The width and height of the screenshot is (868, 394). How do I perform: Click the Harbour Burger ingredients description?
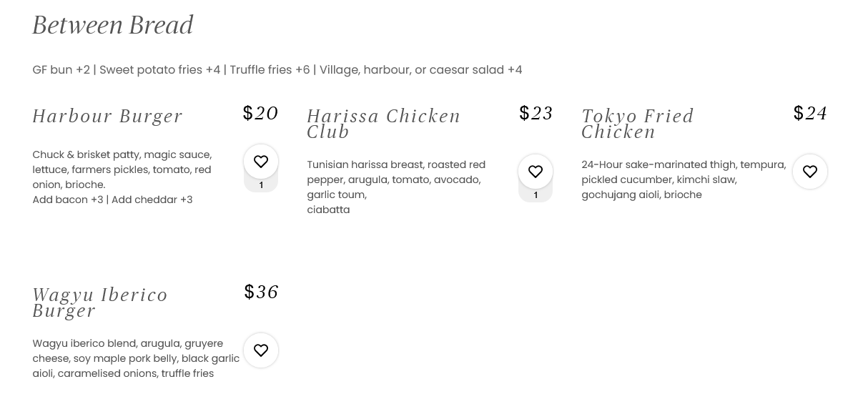coord(122,169)
